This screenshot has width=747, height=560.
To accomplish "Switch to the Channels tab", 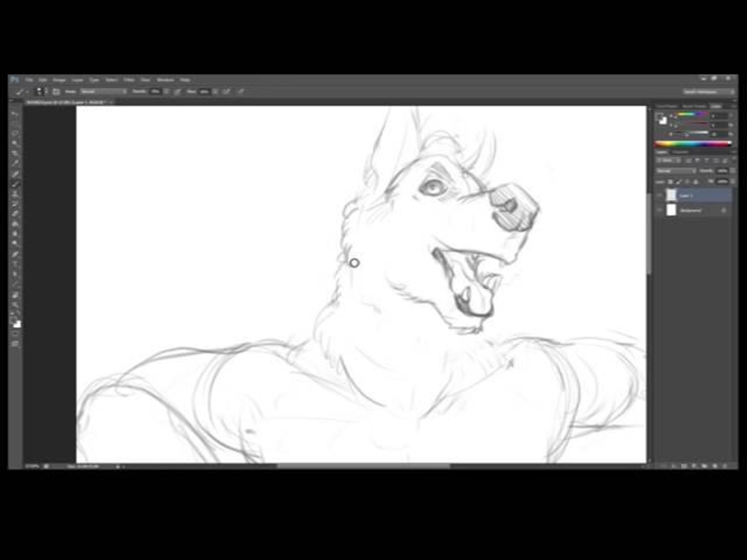I will (x=680, y=152).
